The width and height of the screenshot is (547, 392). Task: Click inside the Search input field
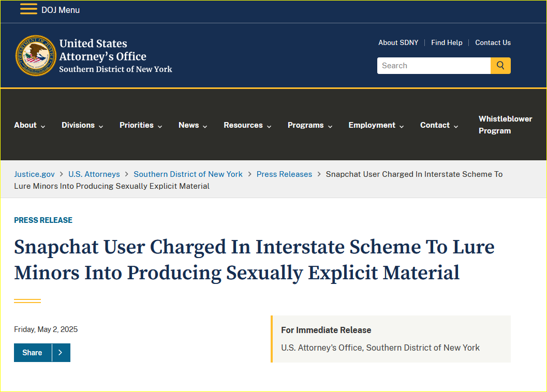434,66
